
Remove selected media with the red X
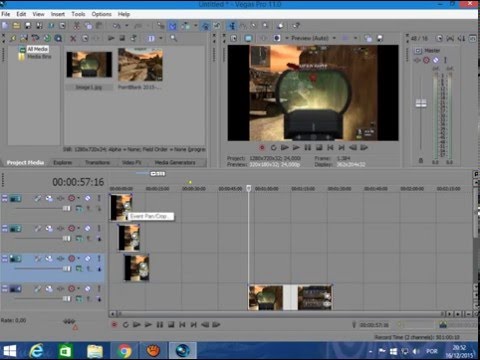click(x=73, y=38)
